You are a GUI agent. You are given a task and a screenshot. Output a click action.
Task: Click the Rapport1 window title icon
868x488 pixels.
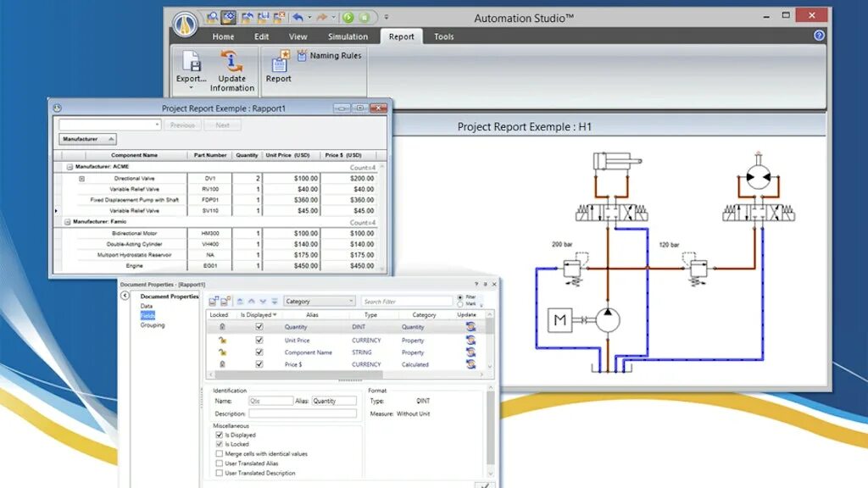[58, 108]
